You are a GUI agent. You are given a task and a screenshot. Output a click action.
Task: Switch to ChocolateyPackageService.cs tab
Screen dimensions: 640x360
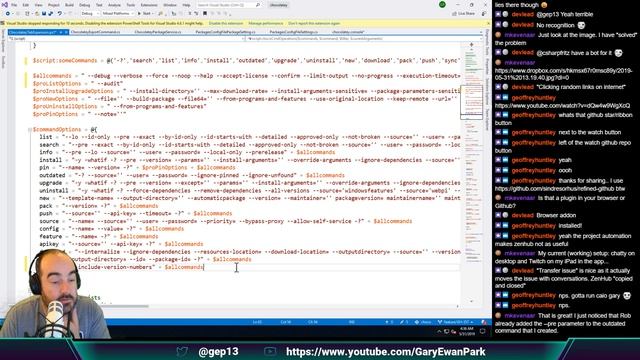(158, 32)
